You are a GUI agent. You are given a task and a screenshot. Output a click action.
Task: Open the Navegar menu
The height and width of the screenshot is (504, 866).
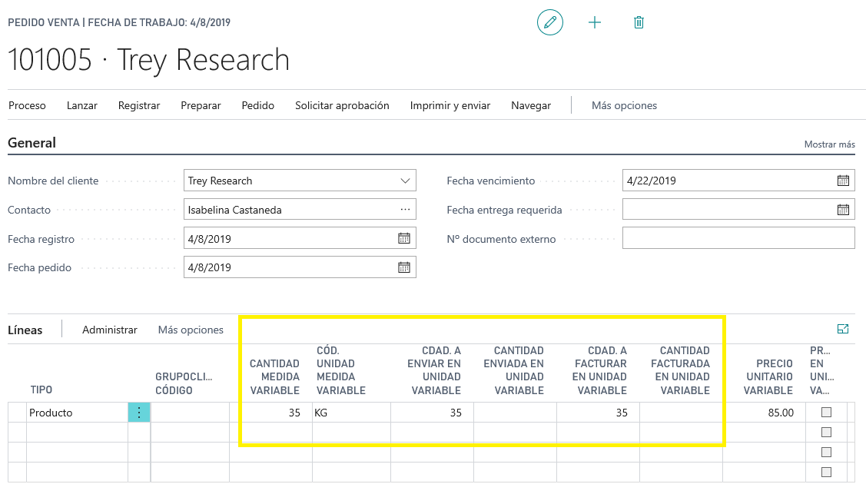tap(531, 105)
